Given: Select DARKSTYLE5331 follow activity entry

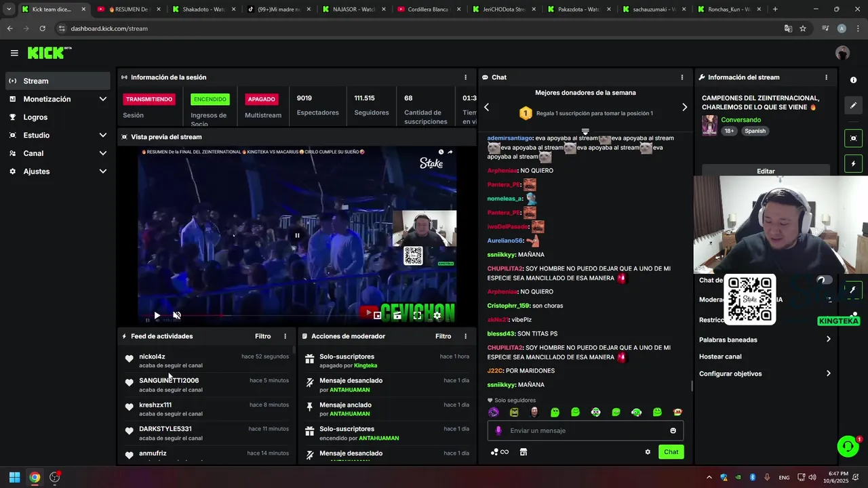Looking at the screenshot, I should click(207, 433).
